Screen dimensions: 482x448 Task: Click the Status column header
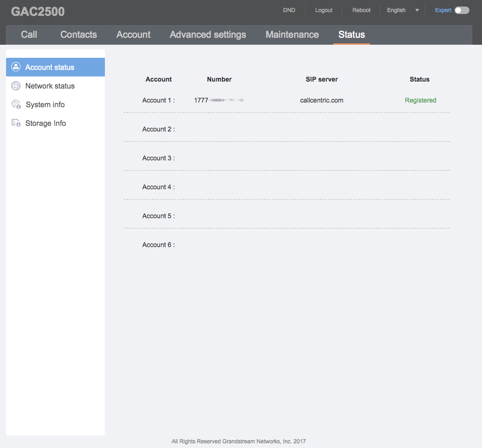pyautogui.click(x=420, y=79)
